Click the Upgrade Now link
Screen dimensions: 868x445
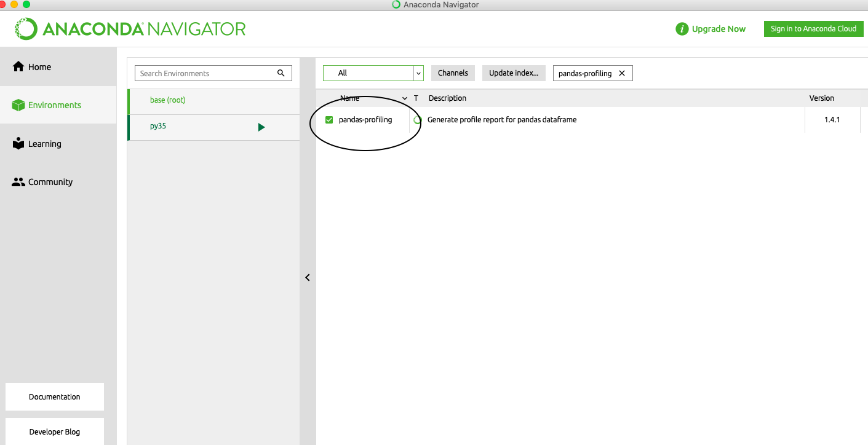point(719,29)
